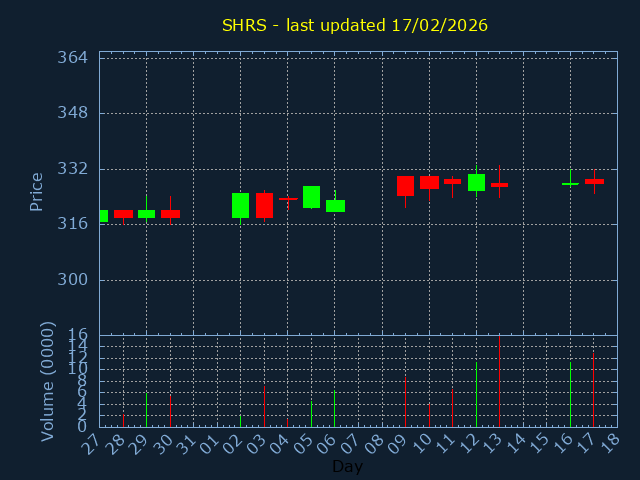Click the green candlestick for day 12

(476, 182)
